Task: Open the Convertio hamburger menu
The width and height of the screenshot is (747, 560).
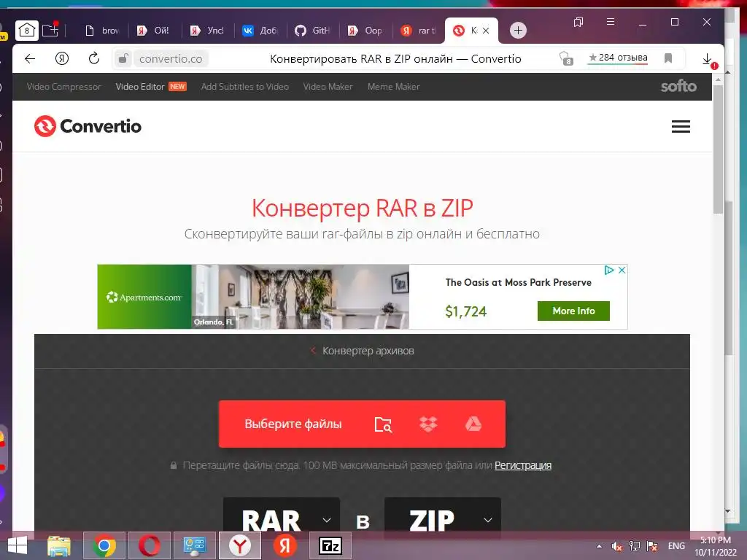Action: pyautogui.click(x=681, y=127)
